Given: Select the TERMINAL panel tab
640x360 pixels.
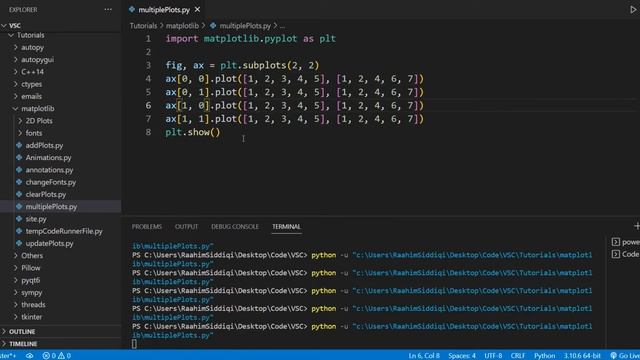Looking at the screenshot, I should tap(286, 227).
